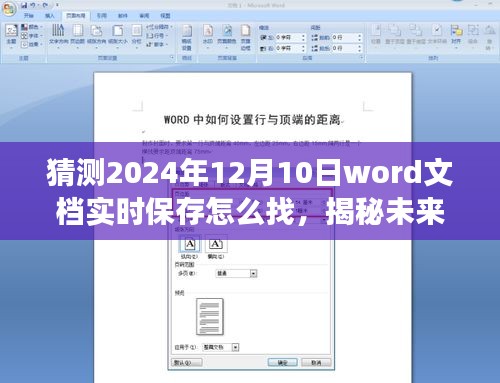Click the 分栏 (Columns) icon
Screen dimensions: 500x383
136,30
